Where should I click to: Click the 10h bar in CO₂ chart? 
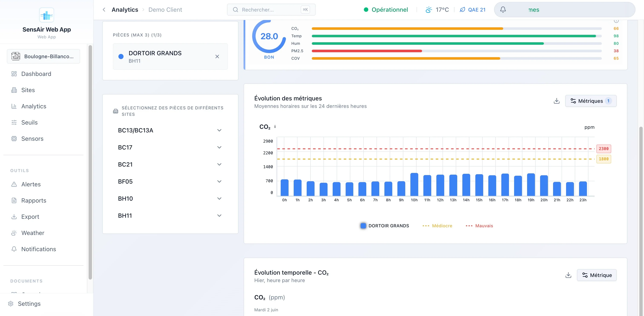(x=414, y=184)
